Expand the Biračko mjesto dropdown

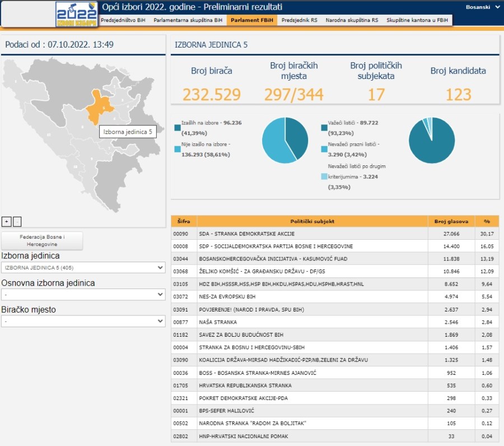[x=83, y=322]
